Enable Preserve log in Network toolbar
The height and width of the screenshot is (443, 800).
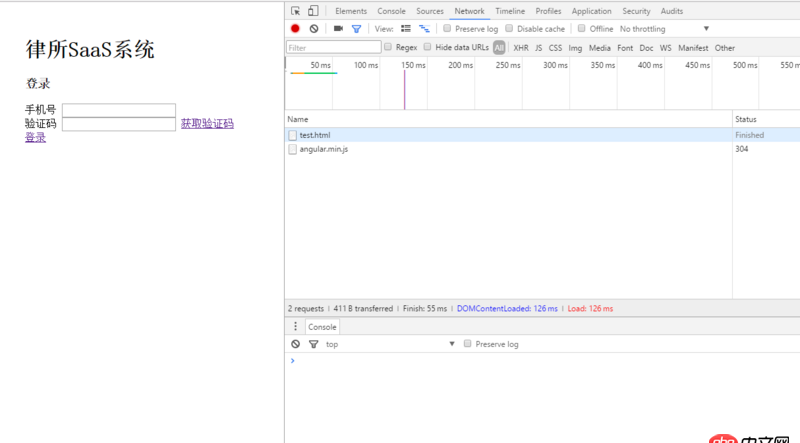point(447,29)
